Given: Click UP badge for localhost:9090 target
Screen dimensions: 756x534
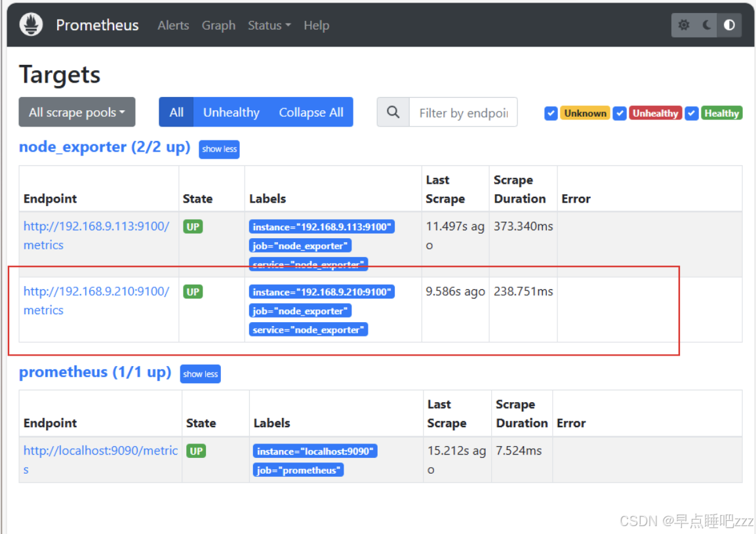Looking at the screenshot, I should (196, 451).
